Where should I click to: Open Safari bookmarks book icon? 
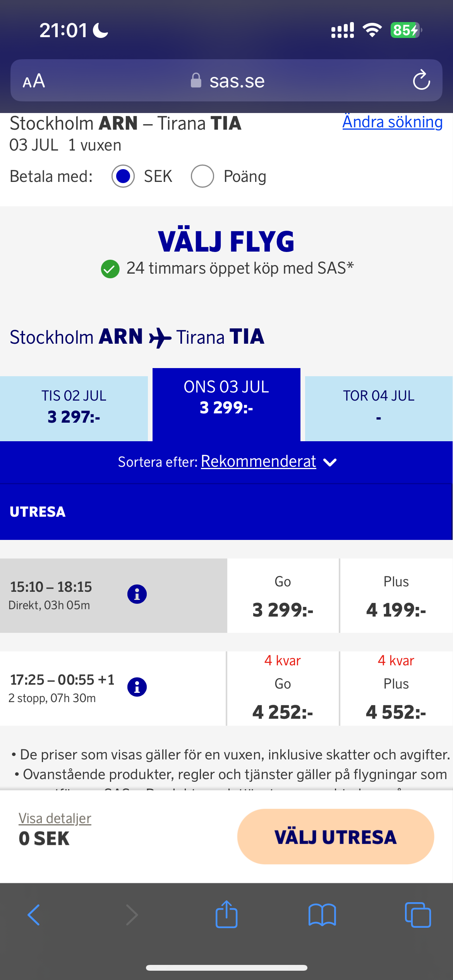[322, 915]
